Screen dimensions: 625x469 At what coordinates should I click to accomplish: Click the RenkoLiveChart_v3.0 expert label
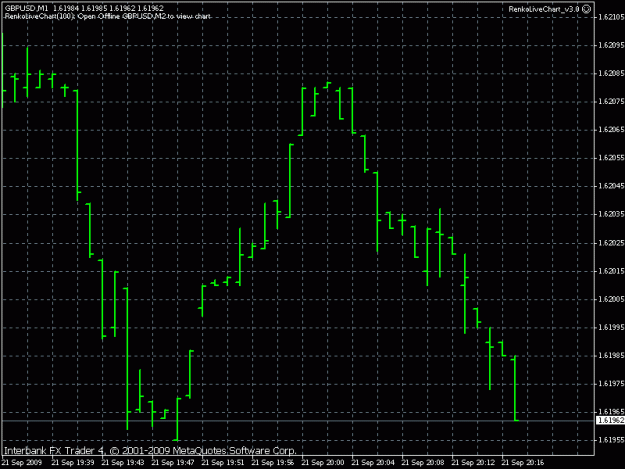pyautogui.click(x=544, y=9)
